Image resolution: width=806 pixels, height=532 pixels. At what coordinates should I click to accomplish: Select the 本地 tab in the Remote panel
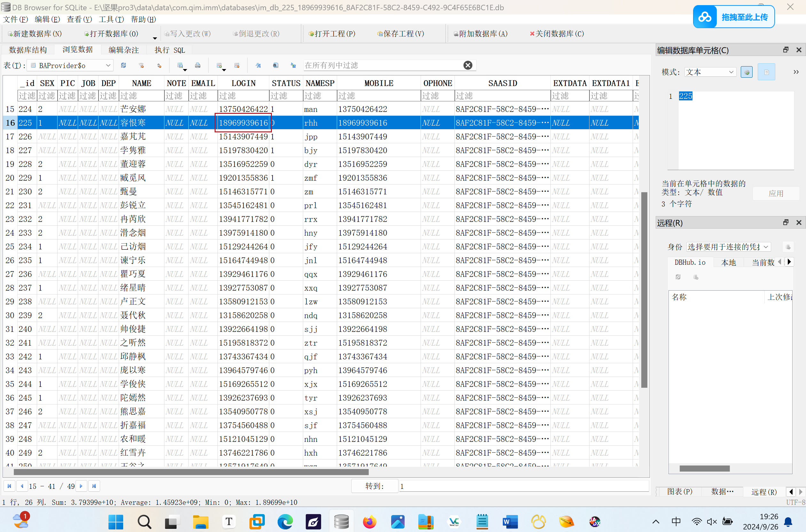click(x=728, y=262)
